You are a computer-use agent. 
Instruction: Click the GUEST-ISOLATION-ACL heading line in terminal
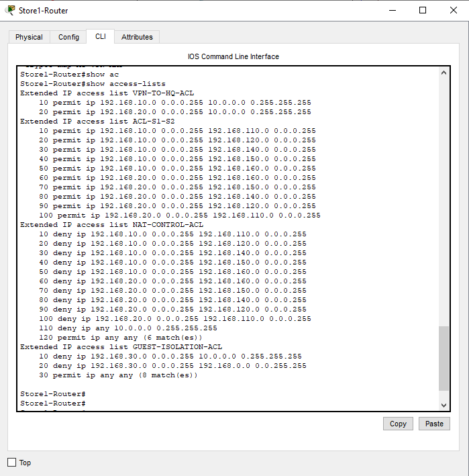pyautogui.click(x=121, y=347)
